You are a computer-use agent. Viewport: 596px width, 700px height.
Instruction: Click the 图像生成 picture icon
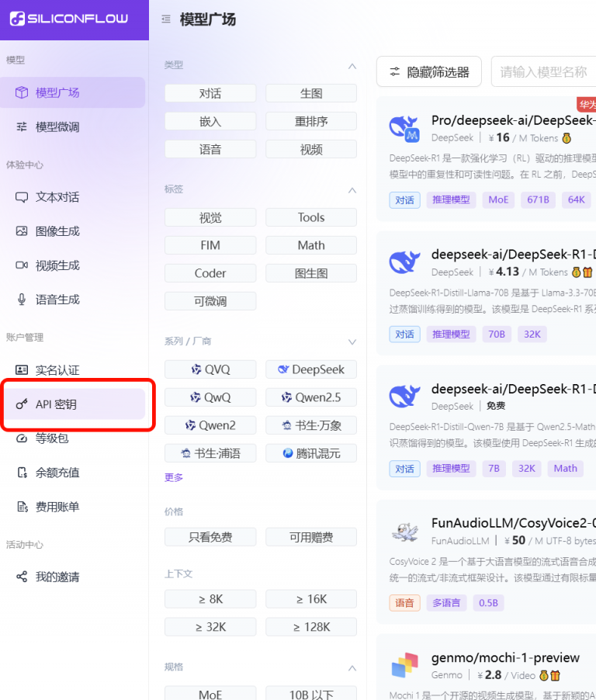[22, 231]
